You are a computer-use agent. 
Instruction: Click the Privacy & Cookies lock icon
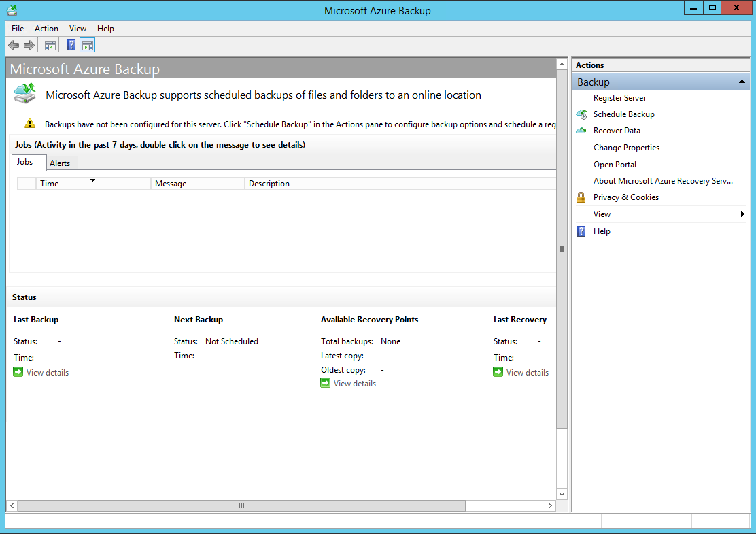click(x=581, y=197)
